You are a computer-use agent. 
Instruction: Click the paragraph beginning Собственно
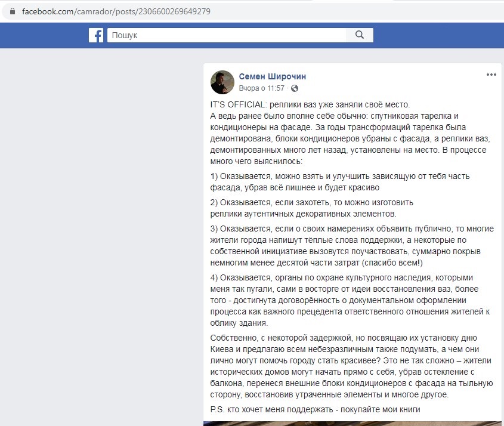(351, 366)
